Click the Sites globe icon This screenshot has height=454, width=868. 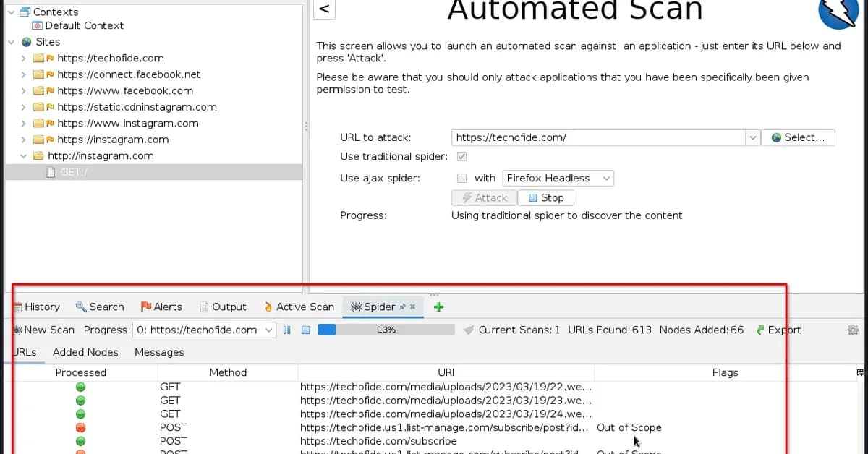(x=26, y=42)
